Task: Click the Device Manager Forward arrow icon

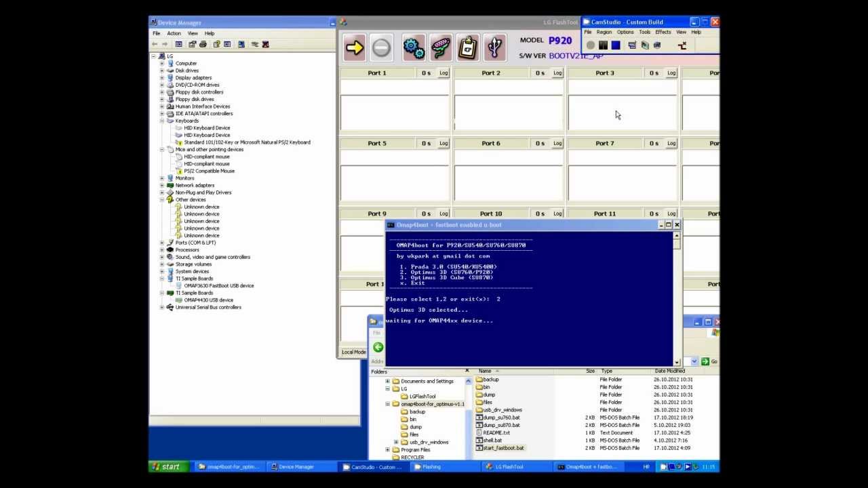Action: pyautogui.click(x=165, y=44)
